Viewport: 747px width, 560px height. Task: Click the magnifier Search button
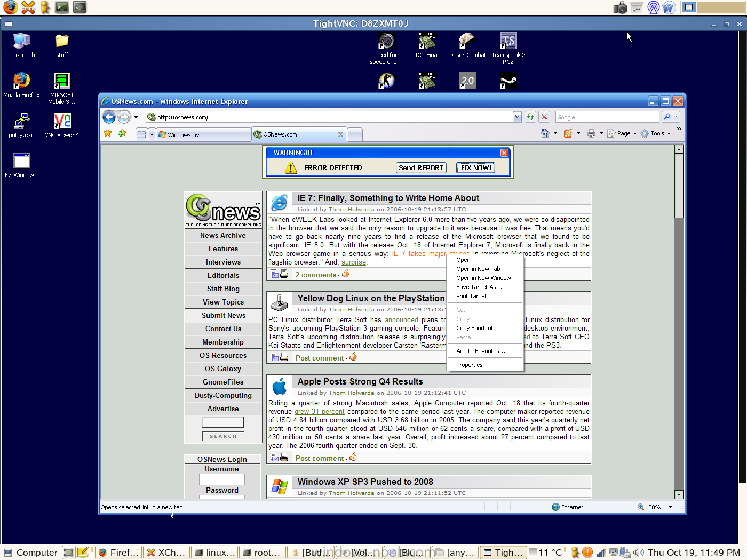(667, 117)
